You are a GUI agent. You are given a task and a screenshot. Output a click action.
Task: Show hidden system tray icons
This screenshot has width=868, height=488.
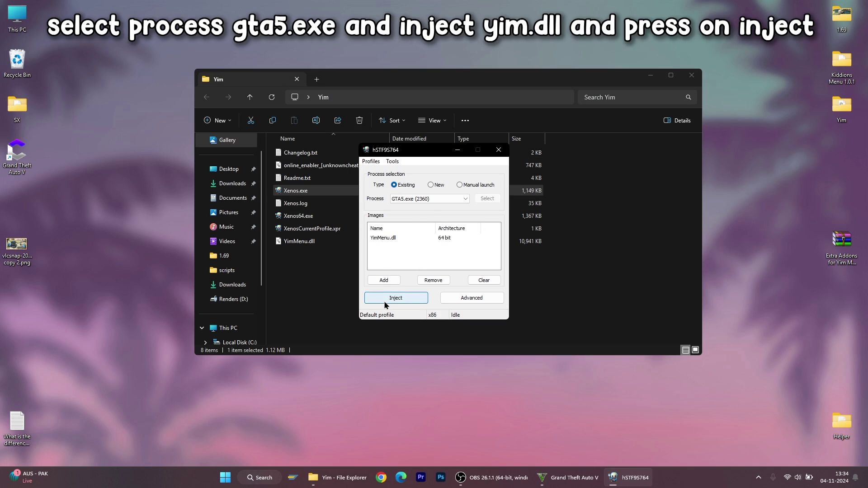pos(759,477)
